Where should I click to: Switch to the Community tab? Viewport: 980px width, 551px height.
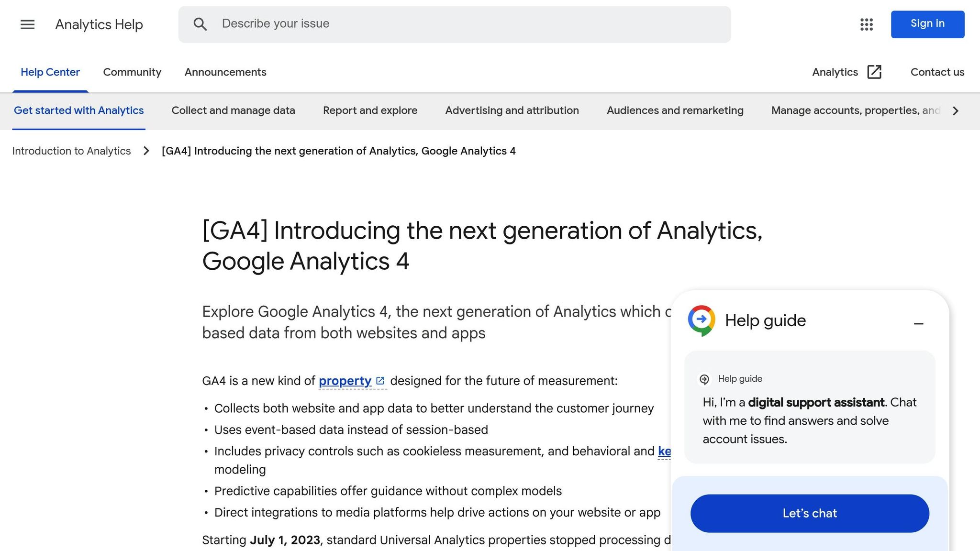132,72
